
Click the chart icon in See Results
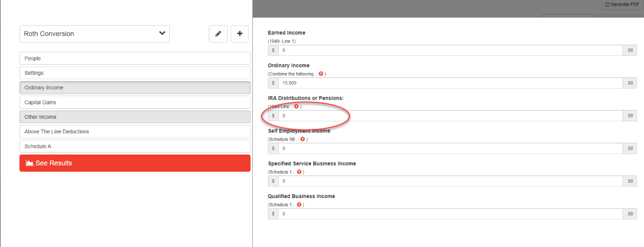[x=29, y=163]
